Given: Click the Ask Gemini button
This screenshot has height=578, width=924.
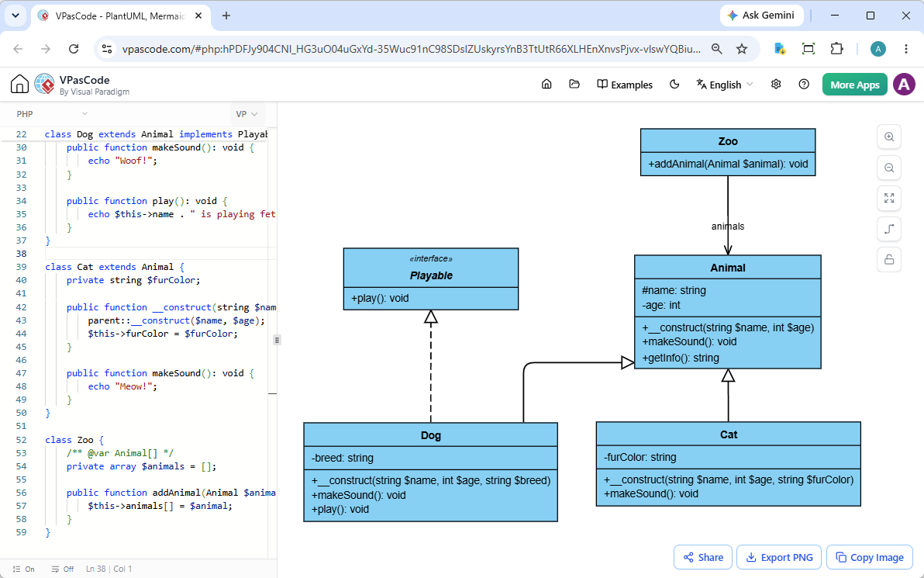Looking at the screenshot, I should point(761,16).
